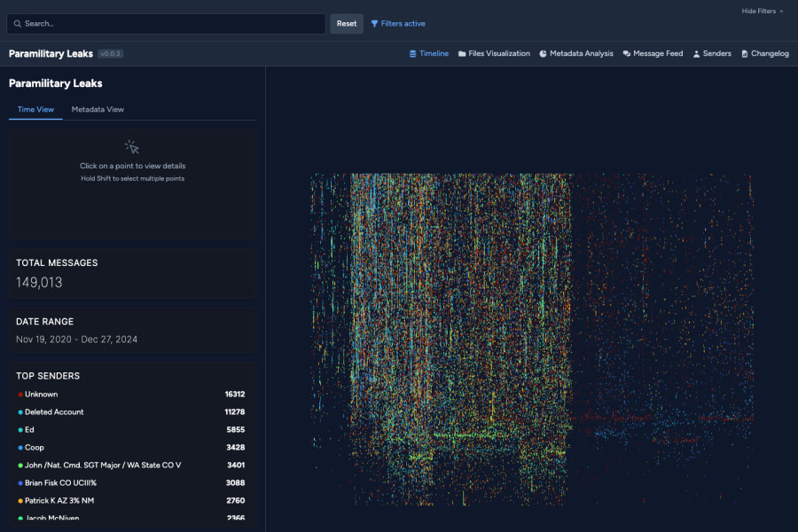View the Changelog page
Viewport: 798px width, 532px height.
(765, 53)
